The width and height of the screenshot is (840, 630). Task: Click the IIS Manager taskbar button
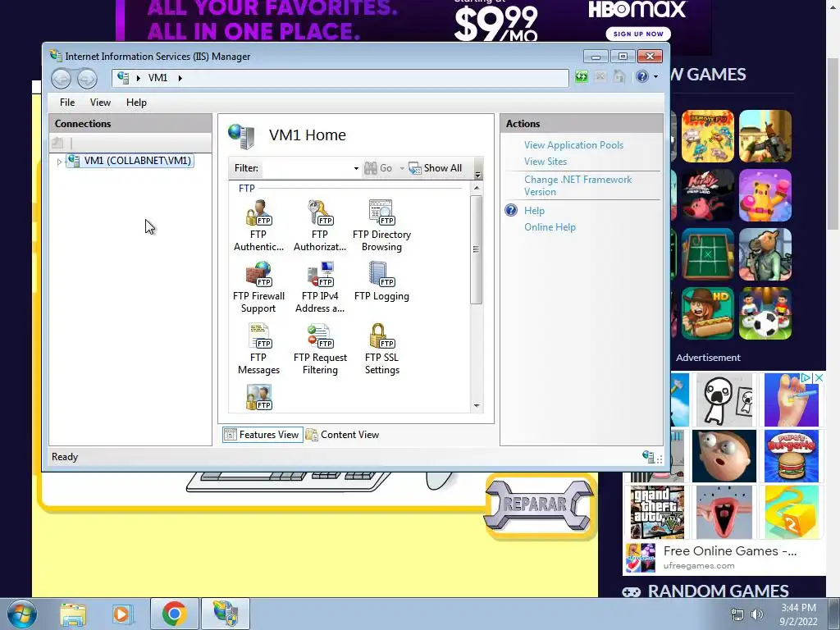(226, 614)
